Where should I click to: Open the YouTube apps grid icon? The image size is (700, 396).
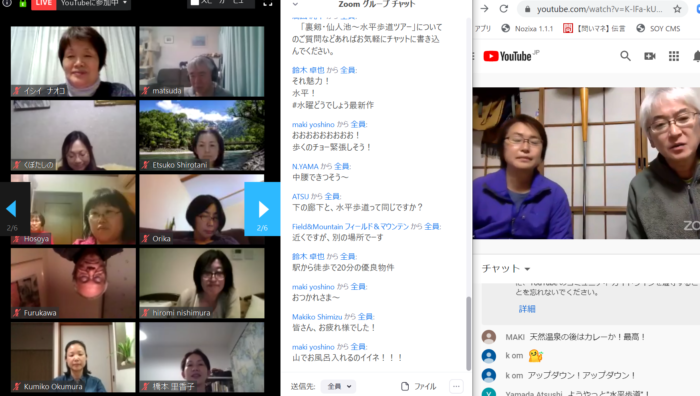coord(674,56)
